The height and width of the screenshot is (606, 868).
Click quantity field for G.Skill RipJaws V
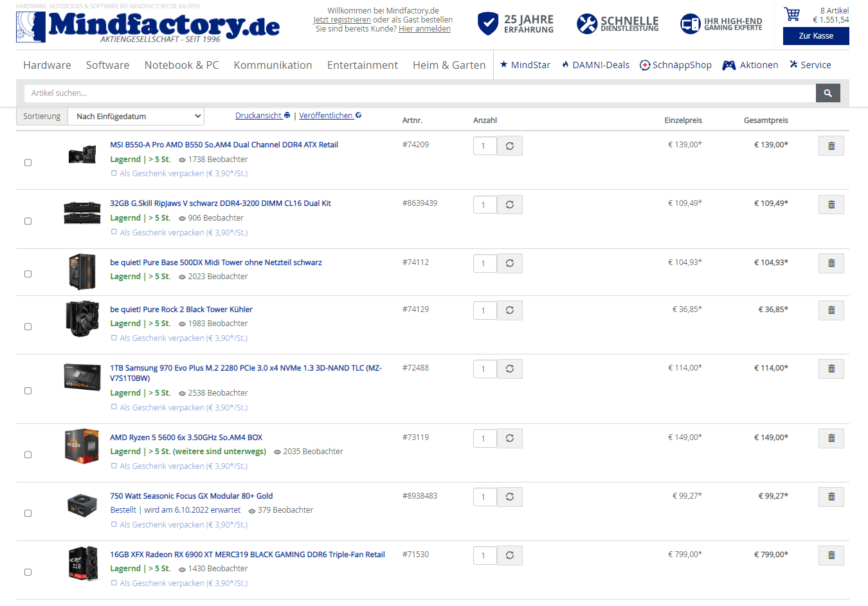tap(485, 205)
